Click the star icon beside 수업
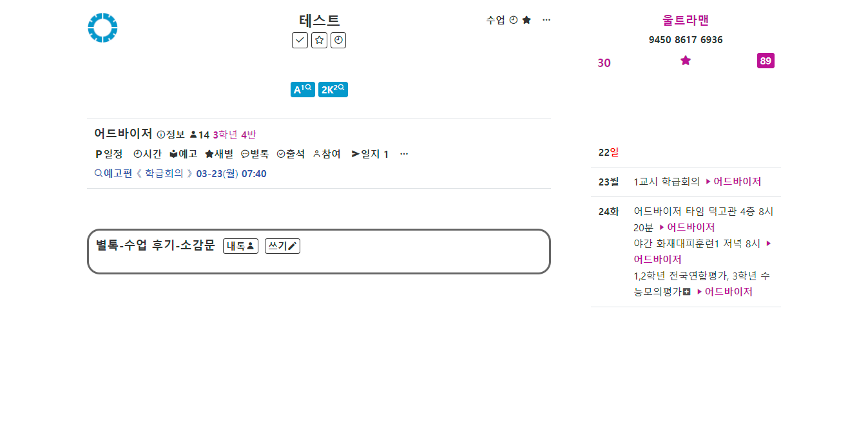 [x=526, y=20]
